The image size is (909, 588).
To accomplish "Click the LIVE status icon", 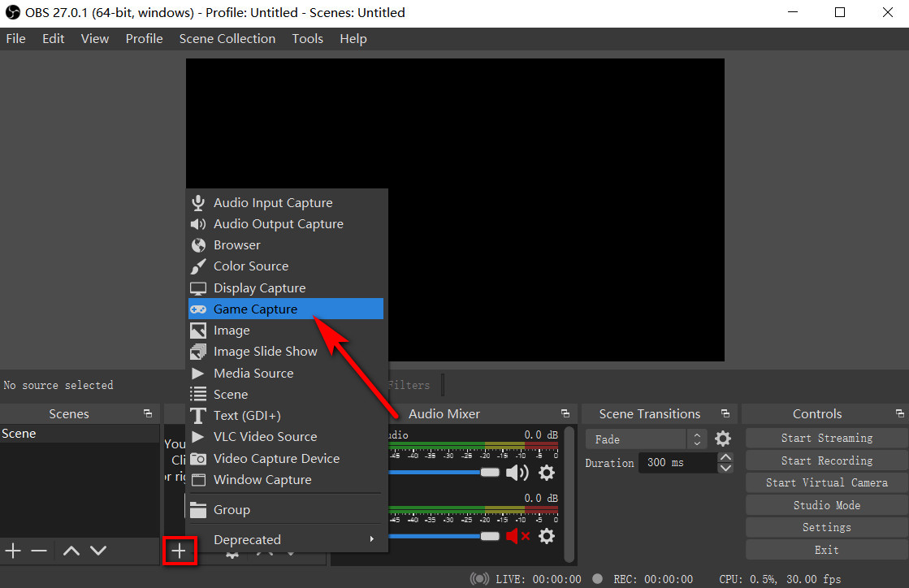I will (x=479, y=579).
